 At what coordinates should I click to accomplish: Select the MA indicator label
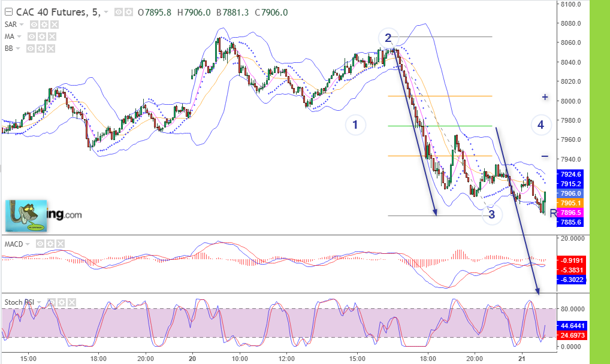10,37
